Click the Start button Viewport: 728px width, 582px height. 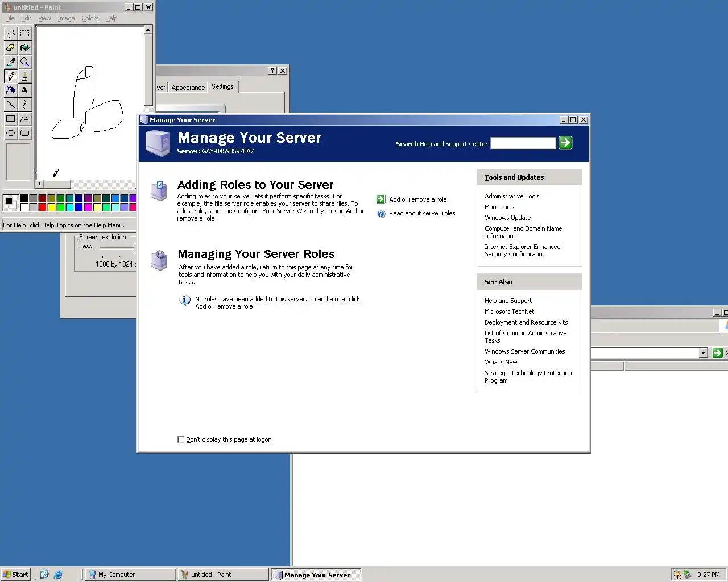[x=15, y=575]
